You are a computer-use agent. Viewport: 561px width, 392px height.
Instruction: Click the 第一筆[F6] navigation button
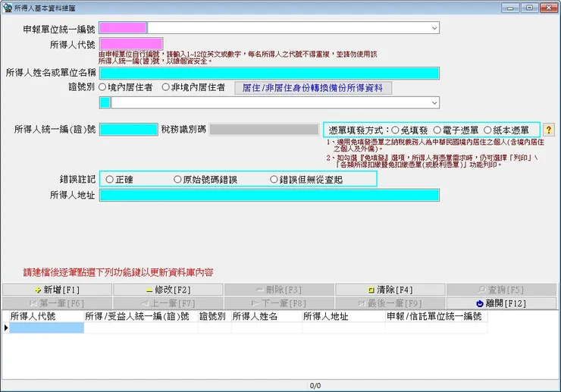[x=58, y=303]
